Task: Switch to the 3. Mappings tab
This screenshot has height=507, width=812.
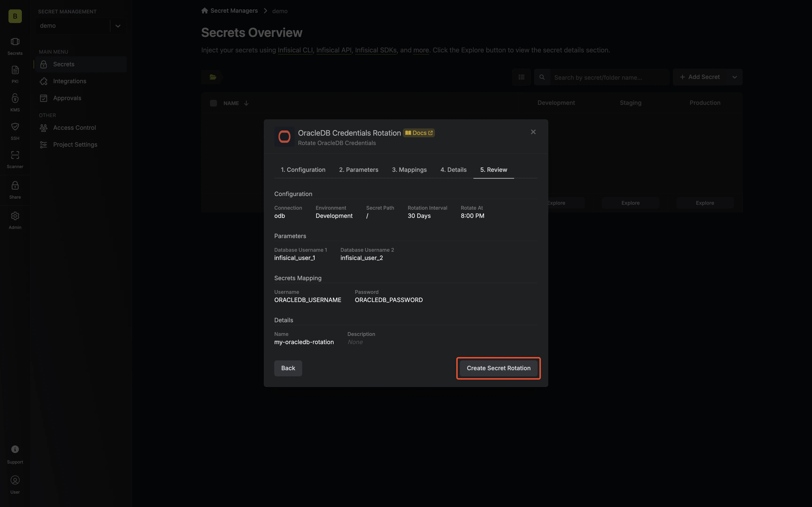Action: (x=409, y=170)
